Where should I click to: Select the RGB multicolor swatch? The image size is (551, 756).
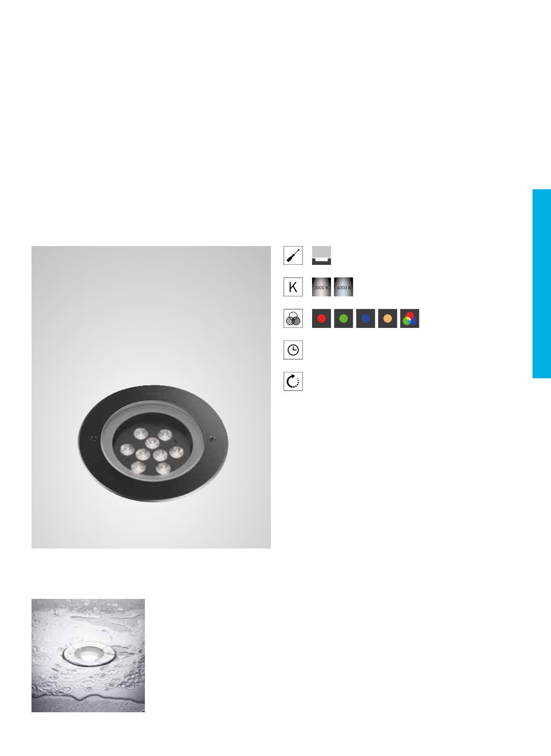[410, 319]
